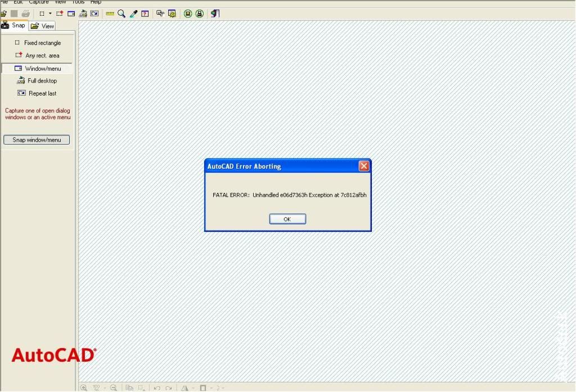Switch to the Snap tab
This screenshot has width=576, height=392.
(x=14, y=25)
